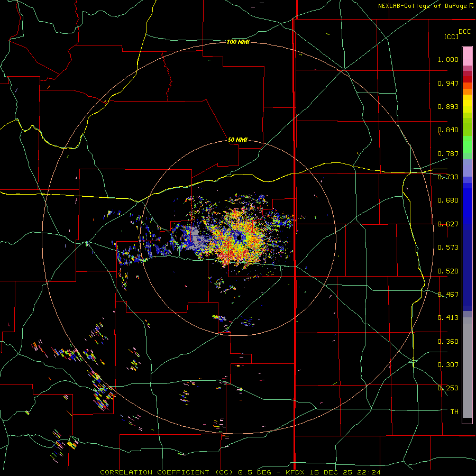This screenshot has height=476, width=476.
Task: Click the 0.947 scale value
Action: click(x=448, y=83)
